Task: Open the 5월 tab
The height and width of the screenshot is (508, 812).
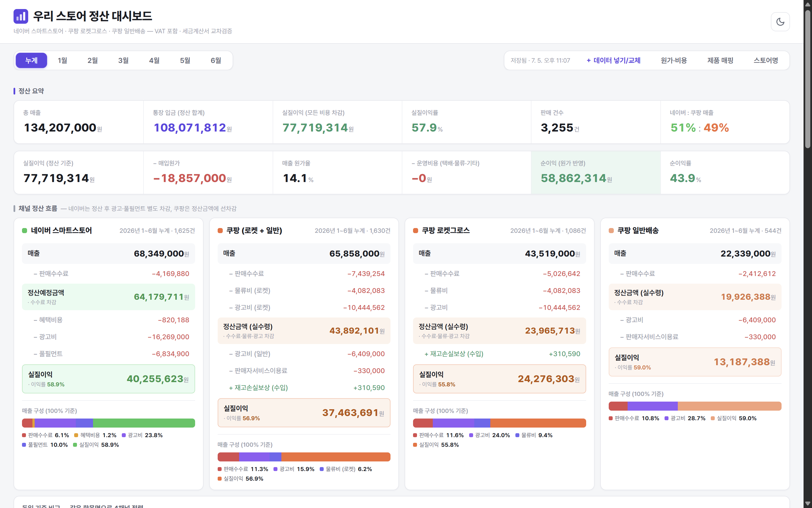Action: pos(185,60)
